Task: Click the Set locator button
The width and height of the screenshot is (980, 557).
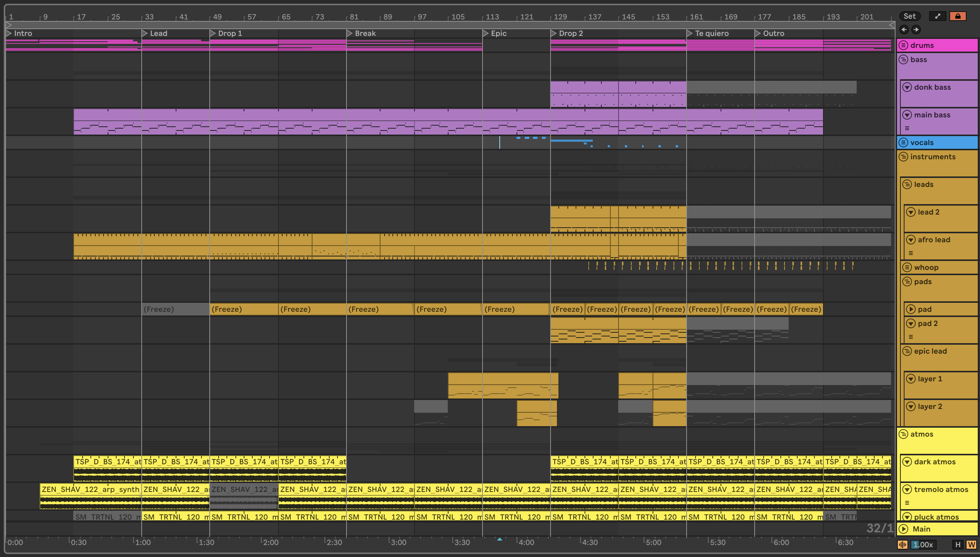Action: 909,16
